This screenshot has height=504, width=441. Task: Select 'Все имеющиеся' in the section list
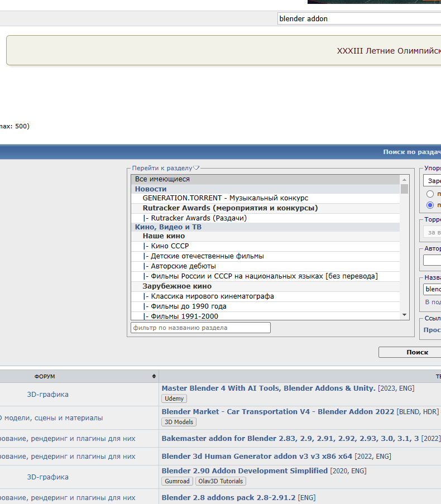(265, 179)
